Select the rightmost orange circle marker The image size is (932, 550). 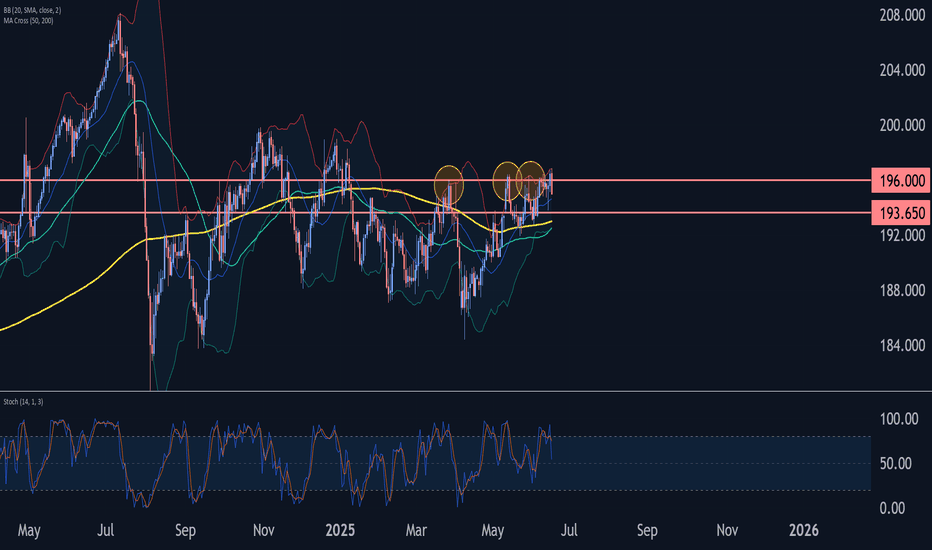(531, 181)
